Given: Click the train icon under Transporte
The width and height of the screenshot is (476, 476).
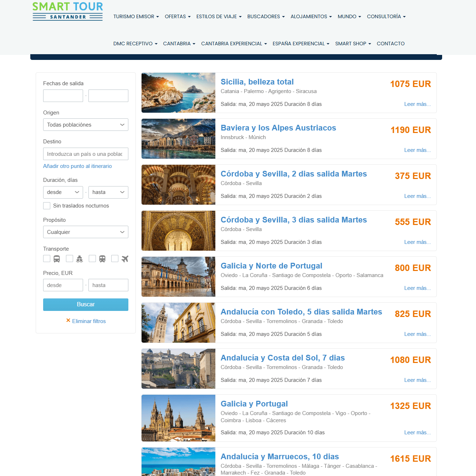Looking at the screenshot, I should coord(102,259).
